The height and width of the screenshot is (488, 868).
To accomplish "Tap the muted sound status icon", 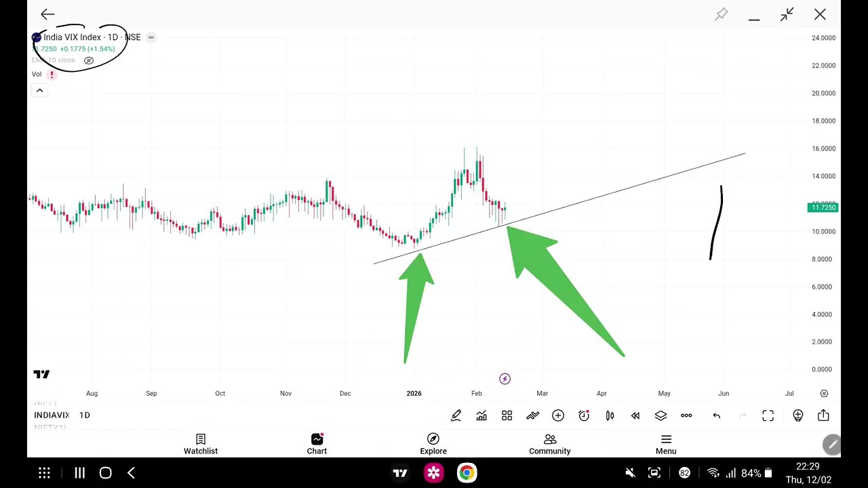I will pyautogui.click(x=630, y=473).
